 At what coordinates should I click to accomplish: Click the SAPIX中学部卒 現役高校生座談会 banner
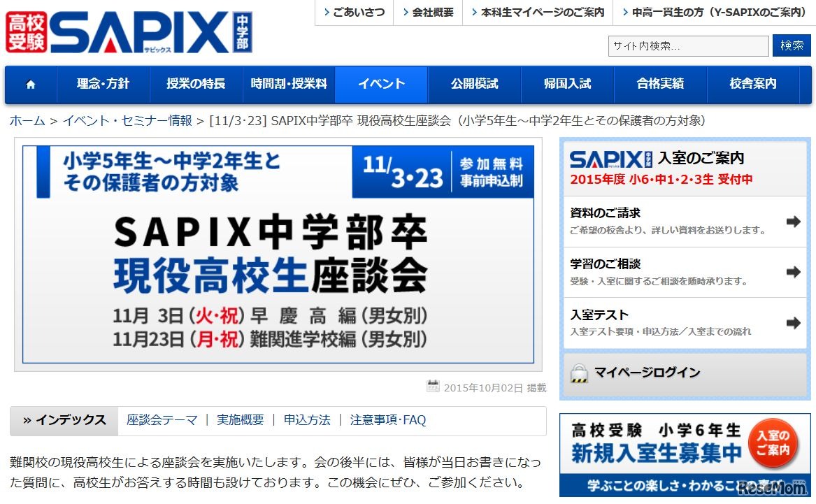coord(278,254)
